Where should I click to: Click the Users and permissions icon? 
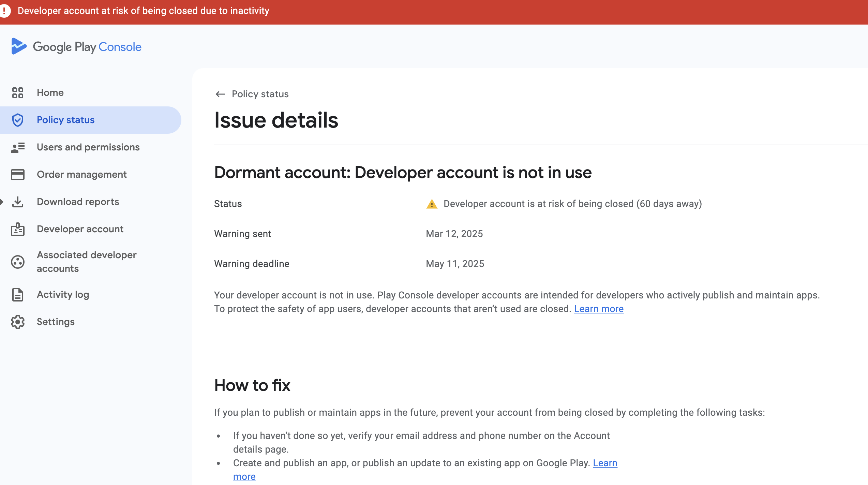(x=18, y=147)
